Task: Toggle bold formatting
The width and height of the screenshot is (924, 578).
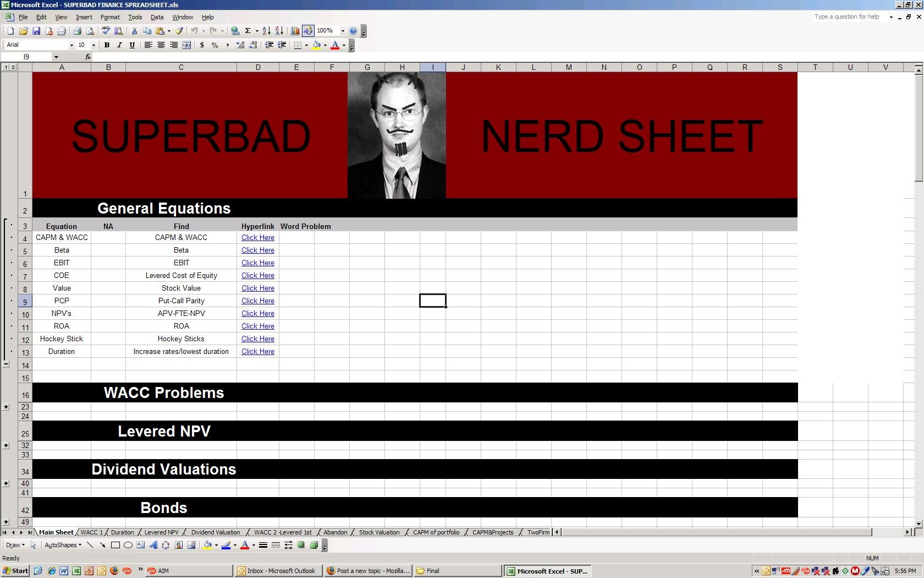Action: [x=107, y=45]
